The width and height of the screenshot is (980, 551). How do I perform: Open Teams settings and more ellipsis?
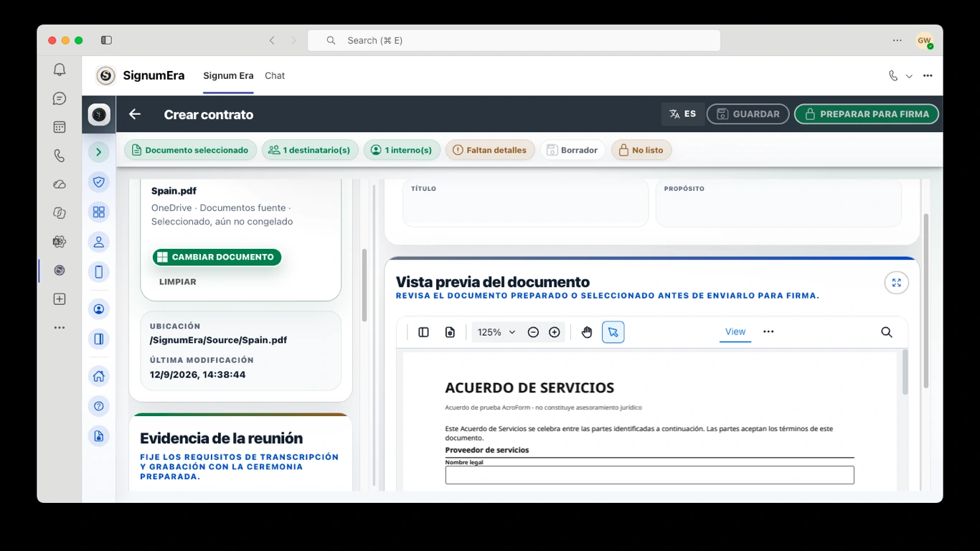pyautogui.click(x=897, y=40)
